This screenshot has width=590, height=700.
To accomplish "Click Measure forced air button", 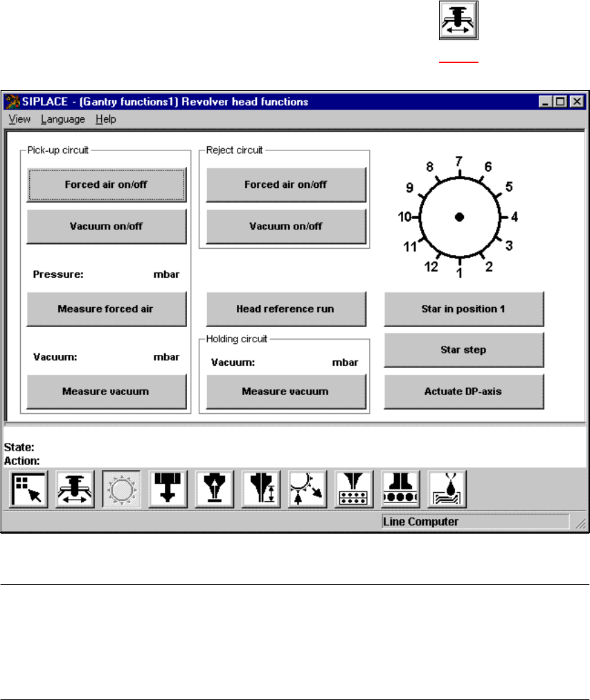I will click(x=107, y=309).
